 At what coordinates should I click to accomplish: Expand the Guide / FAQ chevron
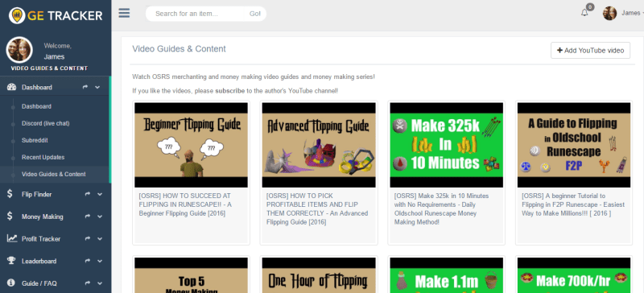click(99, 283)
